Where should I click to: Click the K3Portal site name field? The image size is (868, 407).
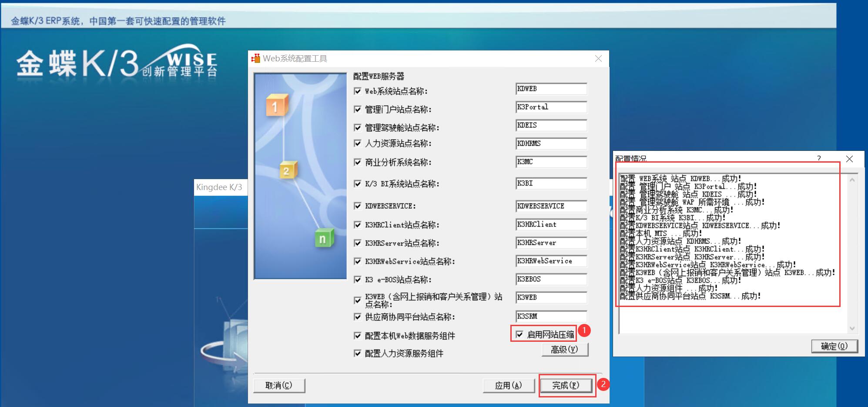551,107
